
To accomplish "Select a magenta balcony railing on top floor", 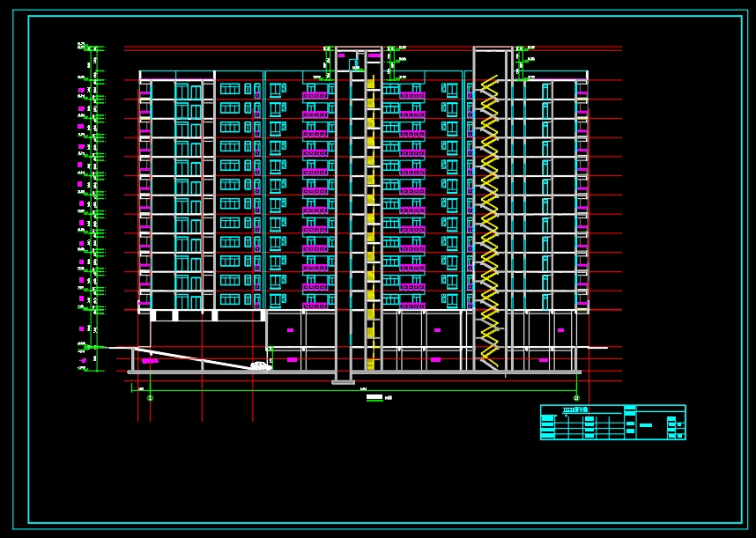I will 315,96.
